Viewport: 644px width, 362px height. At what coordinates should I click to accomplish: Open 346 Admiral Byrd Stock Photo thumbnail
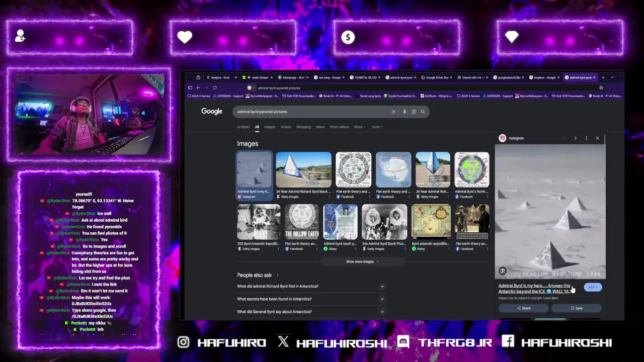(x=384, y=222)
